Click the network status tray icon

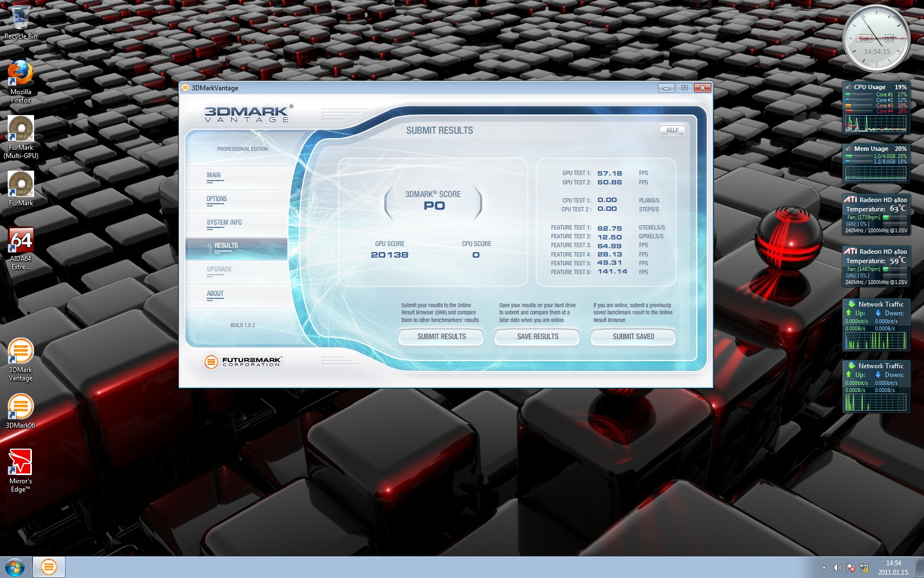pyautogui.click(x=864, y=568)
